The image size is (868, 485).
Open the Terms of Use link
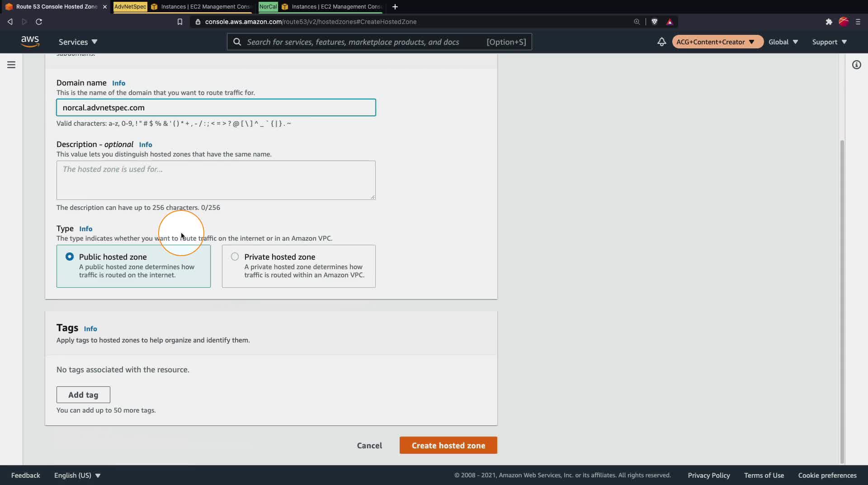(x=764, y=475)
